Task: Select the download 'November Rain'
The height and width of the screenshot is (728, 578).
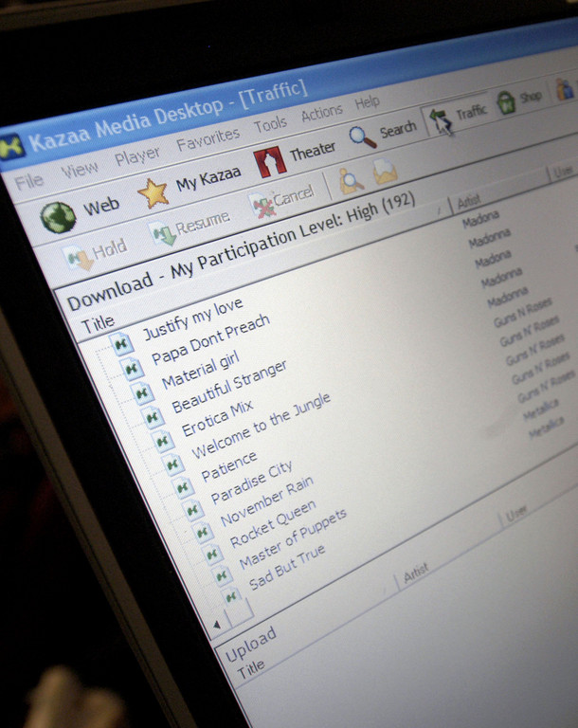Action: [x=267, y=500]
